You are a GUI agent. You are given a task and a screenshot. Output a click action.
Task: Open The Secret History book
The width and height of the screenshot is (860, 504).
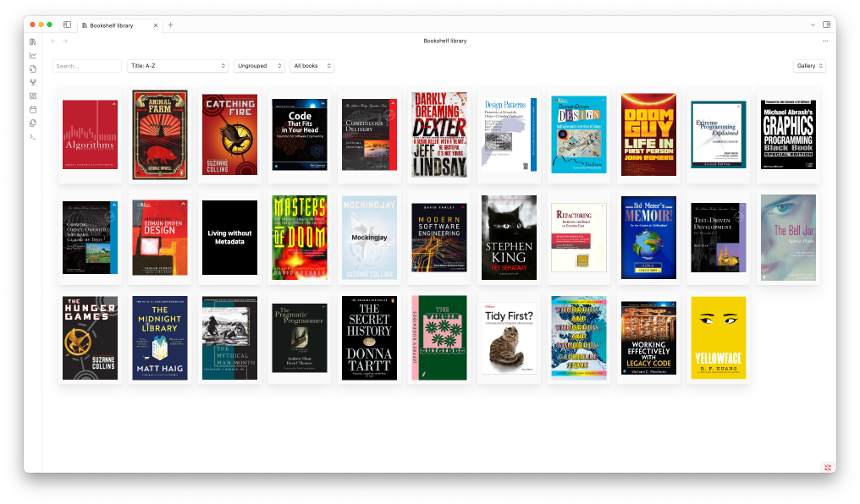[x=369, y=338]
